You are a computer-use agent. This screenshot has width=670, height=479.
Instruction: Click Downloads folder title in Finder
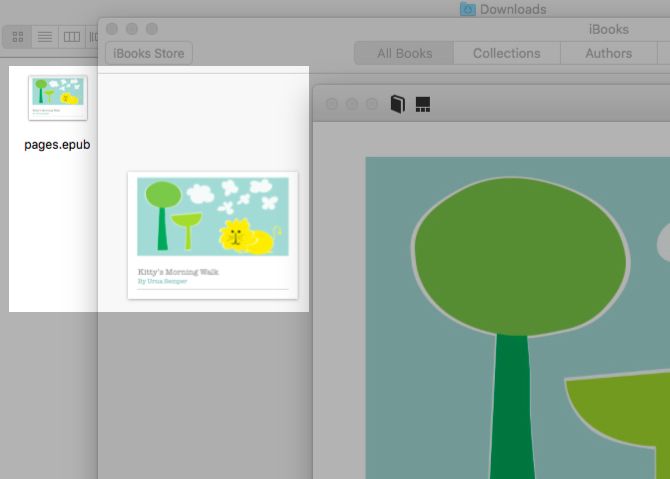513,9
